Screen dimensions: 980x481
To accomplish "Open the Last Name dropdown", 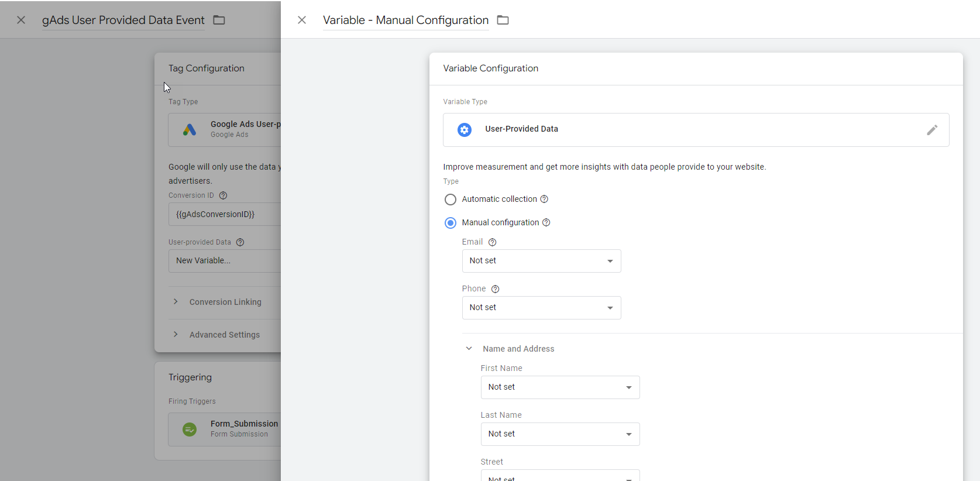I will pyautogui.click(x=560, y=434).
